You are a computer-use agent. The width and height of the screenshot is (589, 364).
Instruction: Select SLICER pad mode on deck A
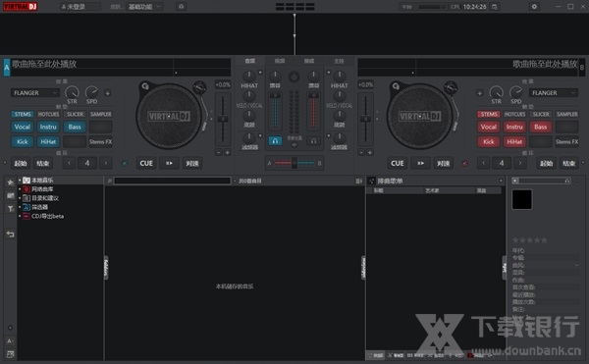75,114
